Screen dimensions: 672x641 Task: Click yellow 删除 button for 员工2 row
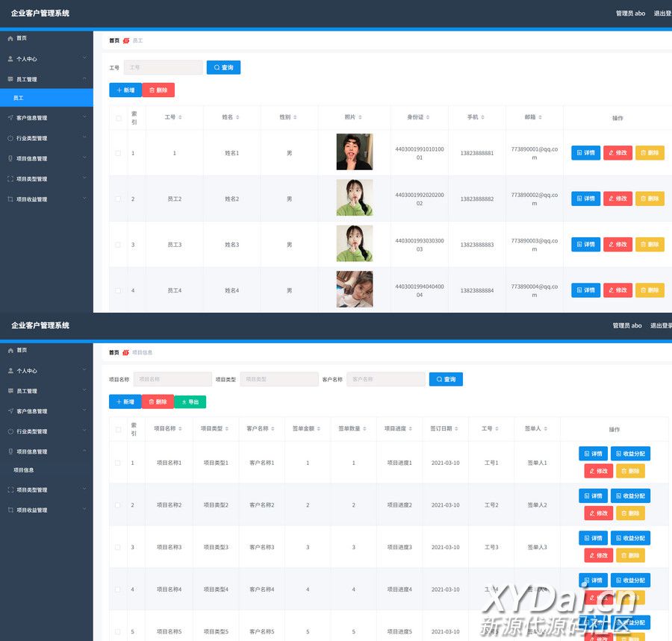650,198
